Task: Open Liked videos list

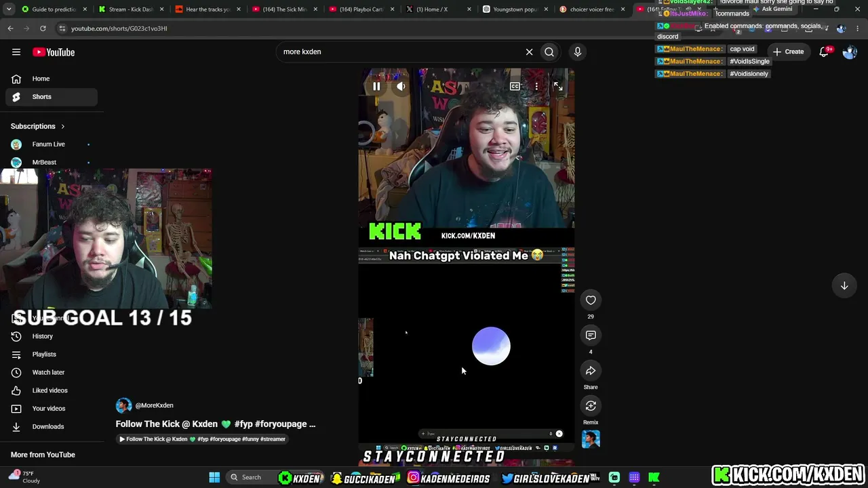Action: click(52, 390)
